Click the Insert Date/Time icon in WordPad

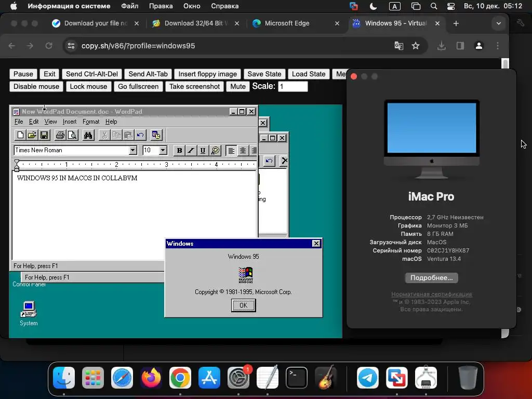click(x=156, y=135)
